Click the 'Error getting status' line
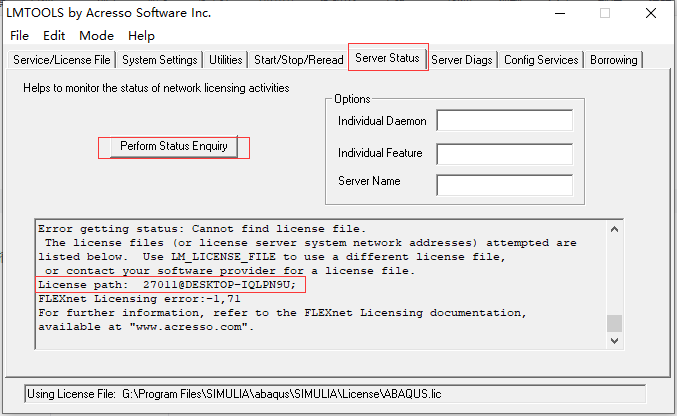The image size is (677, 416). 202,229
